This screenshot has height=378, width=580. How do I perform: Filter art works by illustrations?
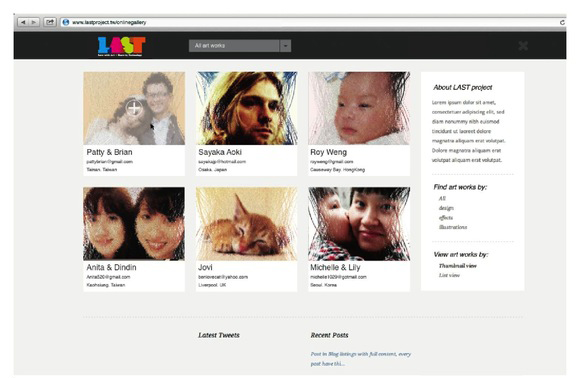453,227
